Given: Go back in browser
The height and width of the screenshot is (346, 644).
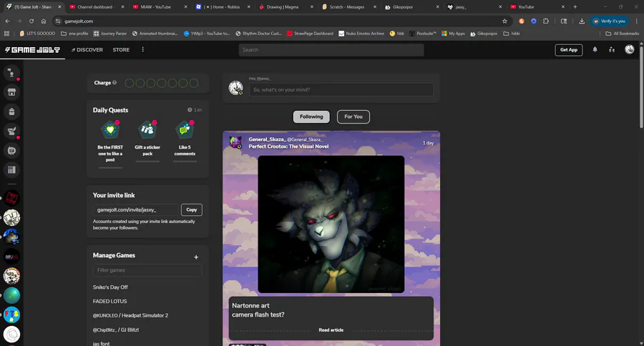Looking at the screenshot, I should 7,21.
